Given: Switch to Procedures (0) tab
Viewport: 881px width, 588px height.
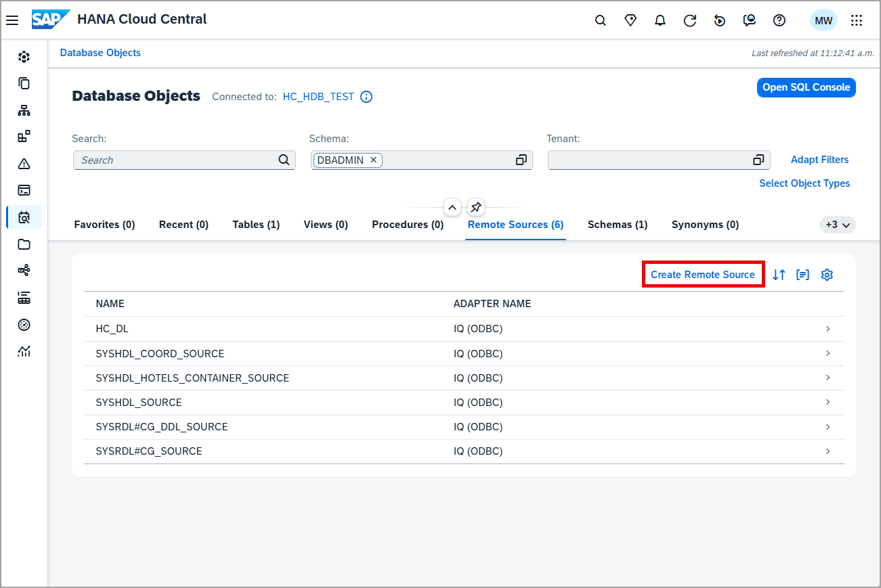Looking at the screenshot, I should coord(408,225).
